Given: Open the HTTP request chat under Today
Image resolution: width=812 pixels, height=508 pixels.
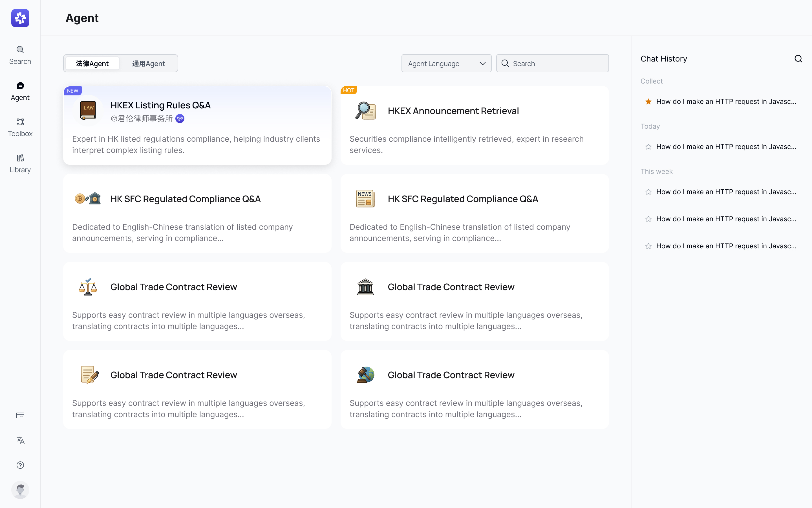Looking at the screenshot, I should point(726,147).
